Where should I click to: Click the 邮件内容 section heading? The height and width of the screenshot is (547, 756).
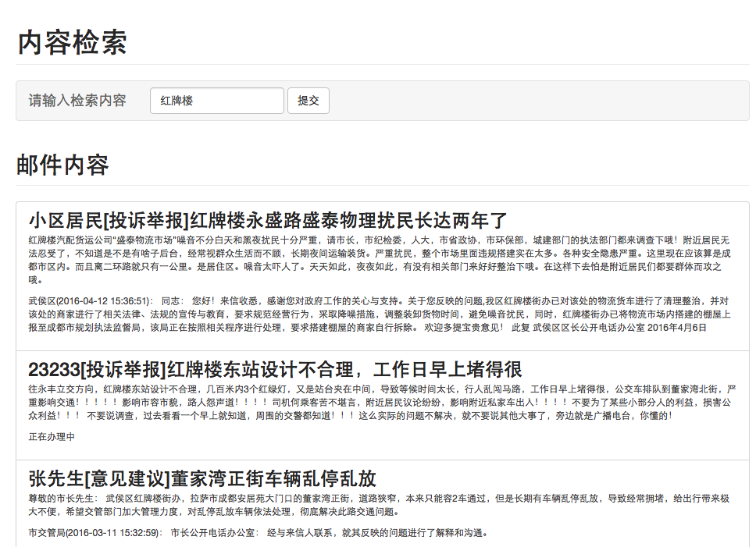[62, 165]
